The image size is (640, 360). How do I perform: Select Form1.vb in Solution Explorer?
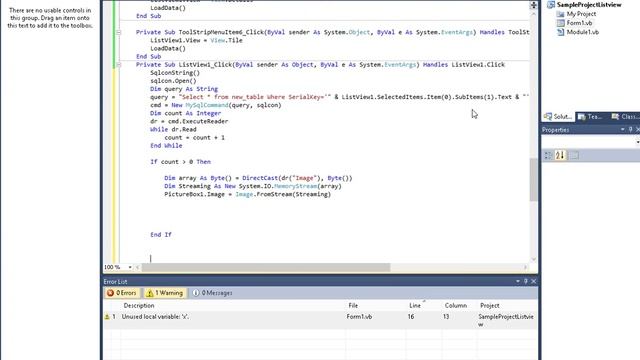(579, 23)
